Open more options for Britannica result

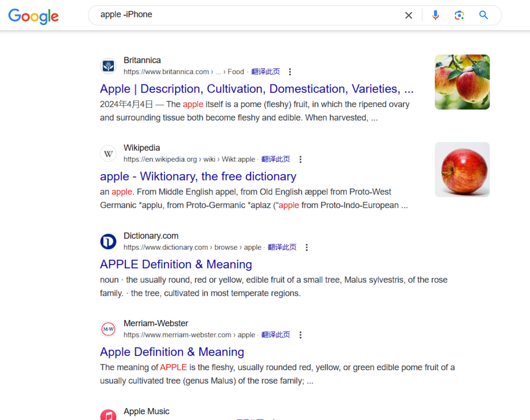tap(290, 71)
